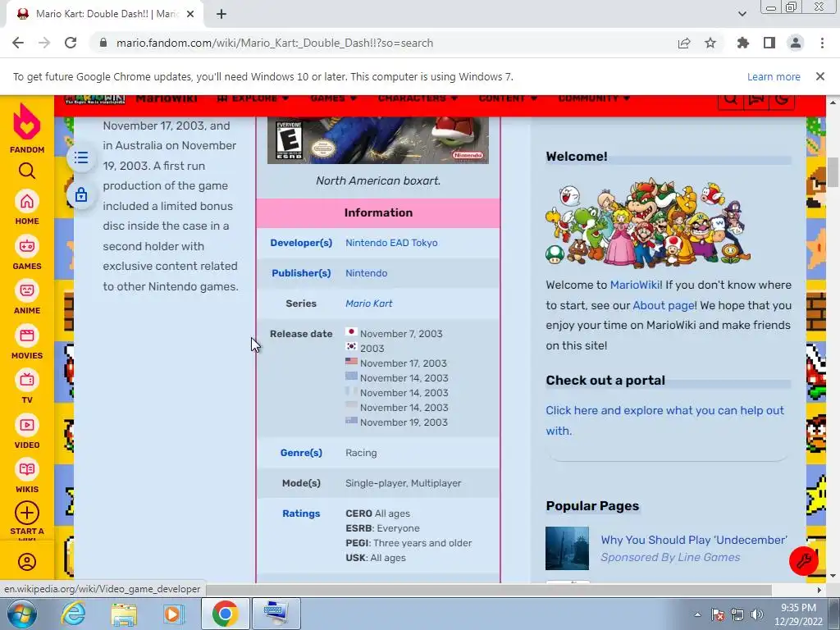
Task: Open Windows Explorer folder in taskbar
Action: coord(124,614)
